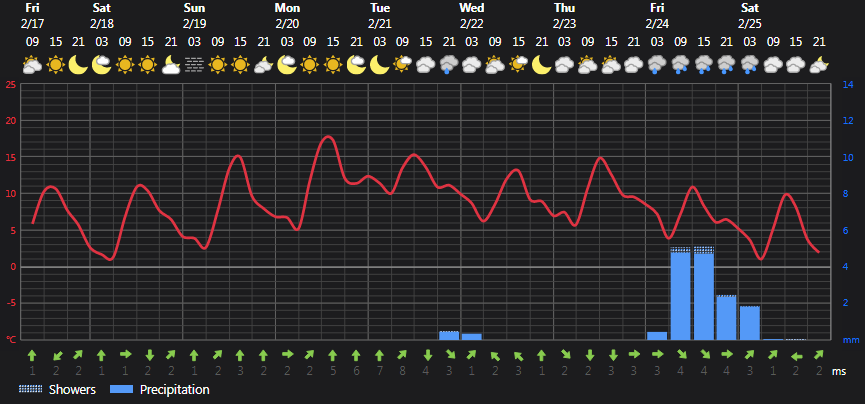Image resolution: width=865 pixels, height=404 pixels.
Task: Click the overcast icon for Thu 2/23 03
Action: [x=565, y=65]
